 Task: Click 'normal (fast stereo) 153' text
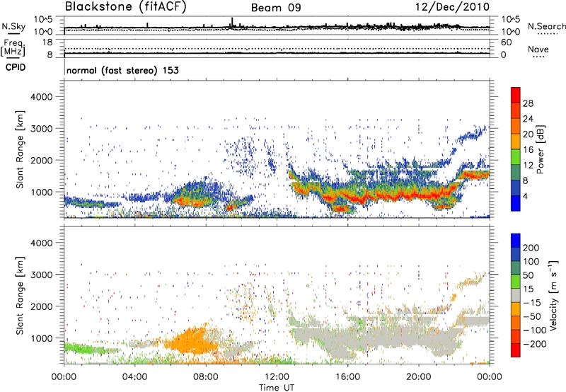pyautogui.click(x=122, y=70)
